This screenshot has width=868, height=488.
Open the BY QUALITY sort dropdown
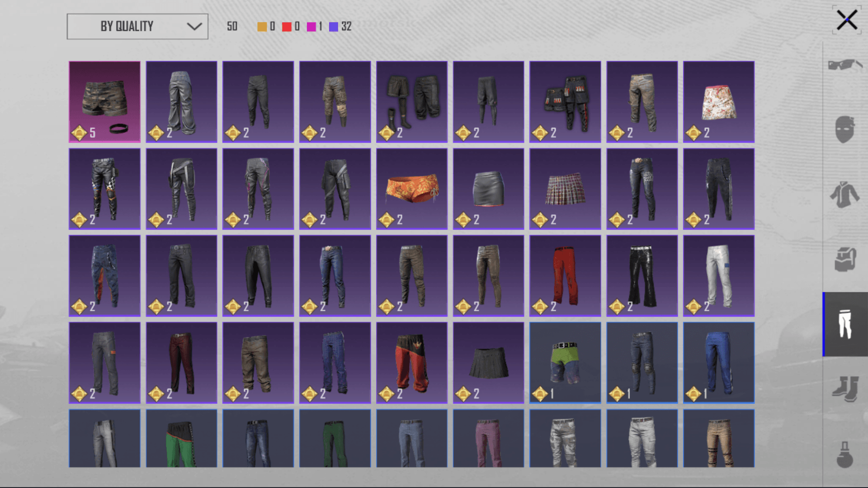tap(137, 26)
